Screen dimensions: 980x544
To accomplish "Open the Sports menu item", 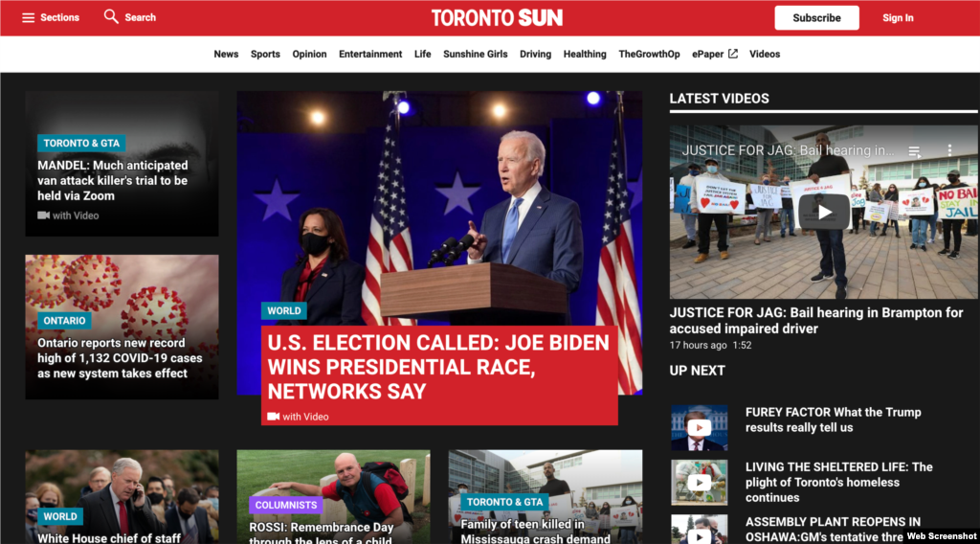I will click(265, 55).
